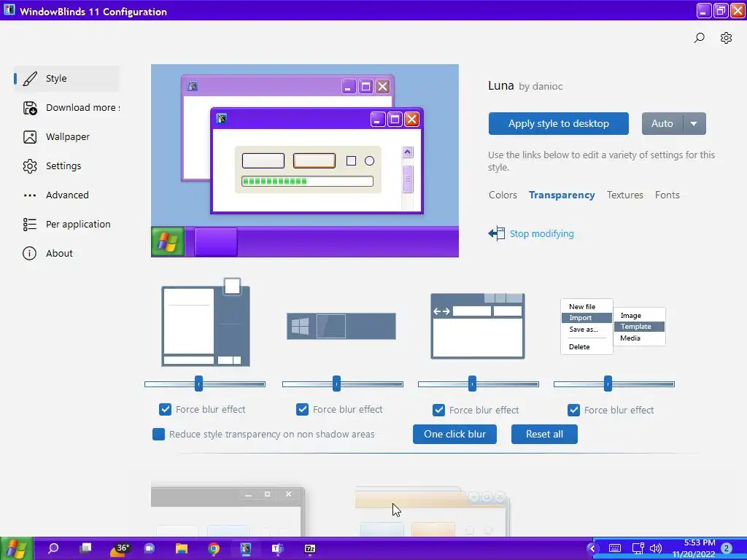747x560 pixels.
Task: Open the Wallpaper section label
Action: click(x=68, y=137)
